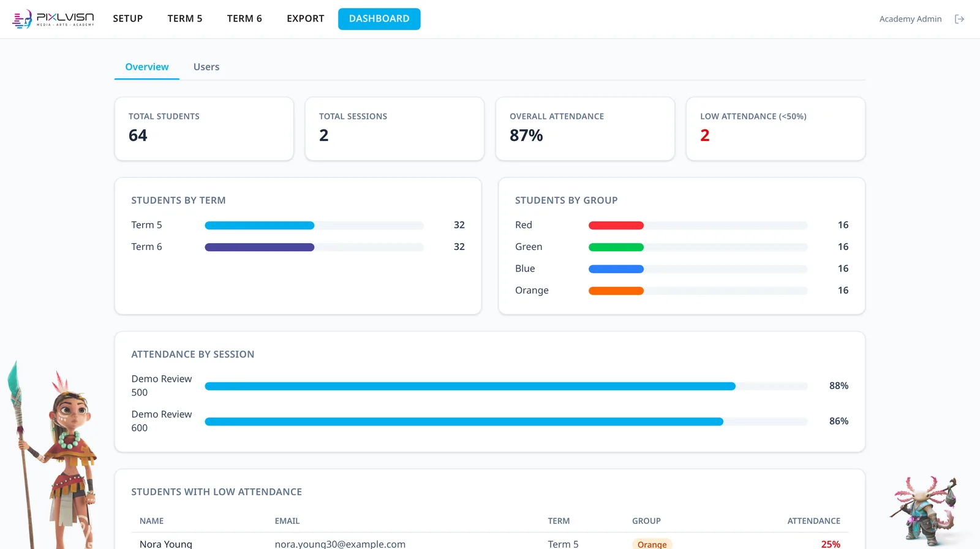Click the Pixlvisn academy logo

[x=53, y=19]
